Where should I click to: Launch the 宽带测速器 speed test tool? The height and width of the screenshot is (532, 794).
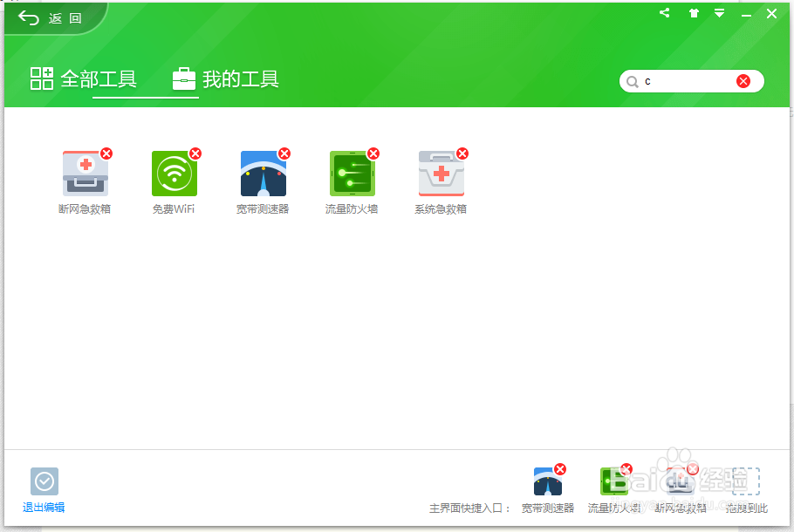coord(263,173)
